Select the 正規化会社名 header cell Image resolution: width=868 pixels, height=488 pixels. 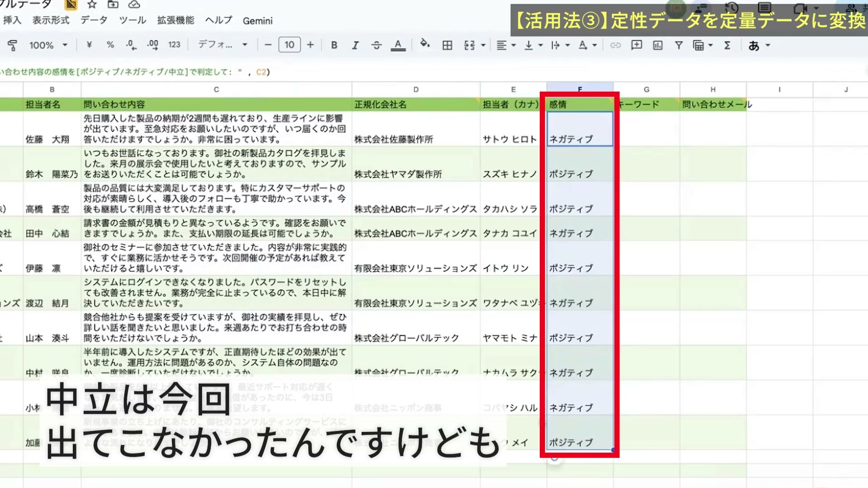click(416, 104)
